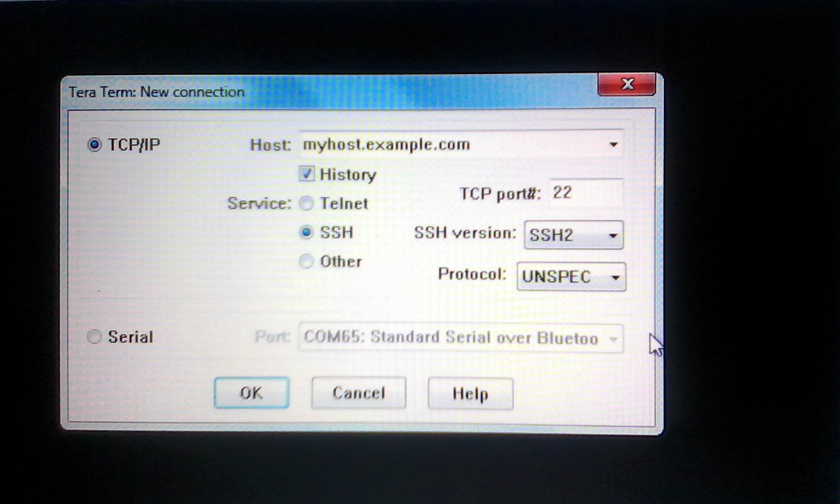Open the SSH version dropdown SSH2
This screenshot has width=840, height=504.
[x=574, y=235]
